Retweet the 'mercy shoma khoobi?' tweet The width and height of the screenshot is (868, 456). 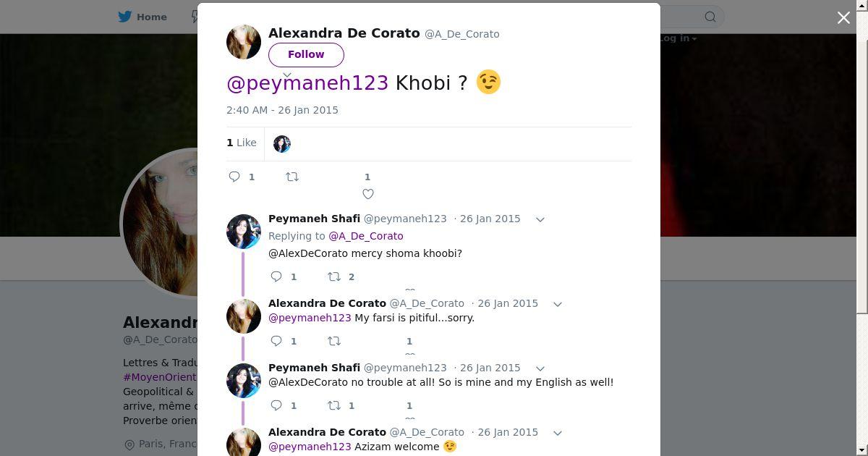point(334,276)
